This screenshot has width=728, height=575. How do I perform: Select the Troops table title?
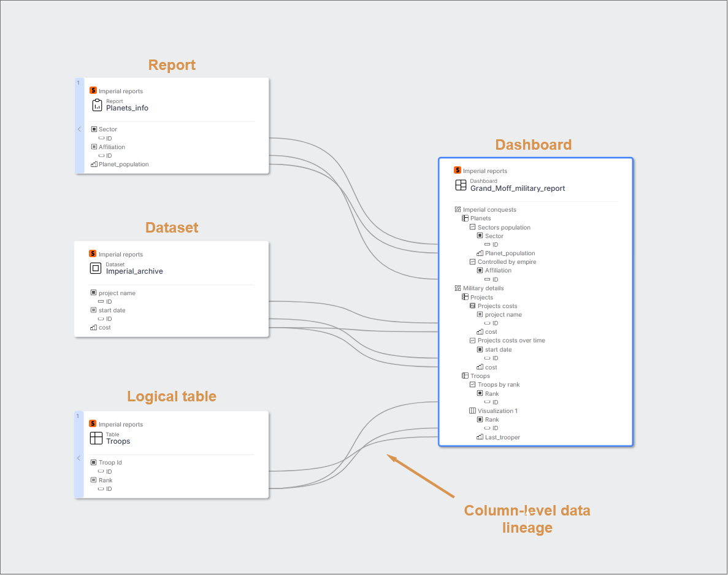click(118, 441)
